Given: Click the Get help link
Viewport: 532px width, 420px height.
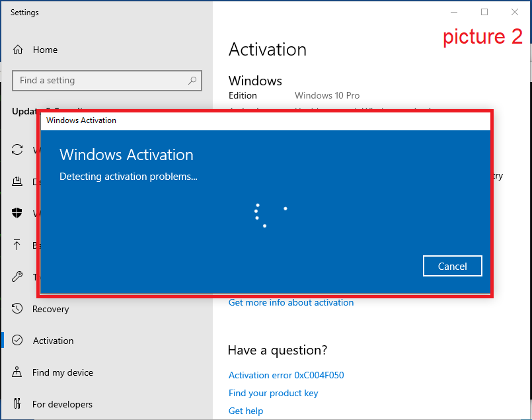Looking at the screenshot, I should pos(246,411).
